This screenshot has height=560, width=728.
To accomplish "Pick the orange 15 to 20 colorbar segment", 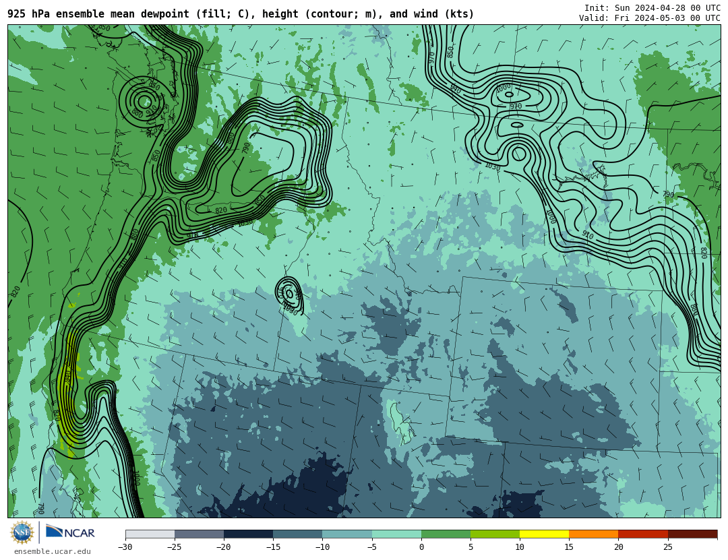I will 594,534.
